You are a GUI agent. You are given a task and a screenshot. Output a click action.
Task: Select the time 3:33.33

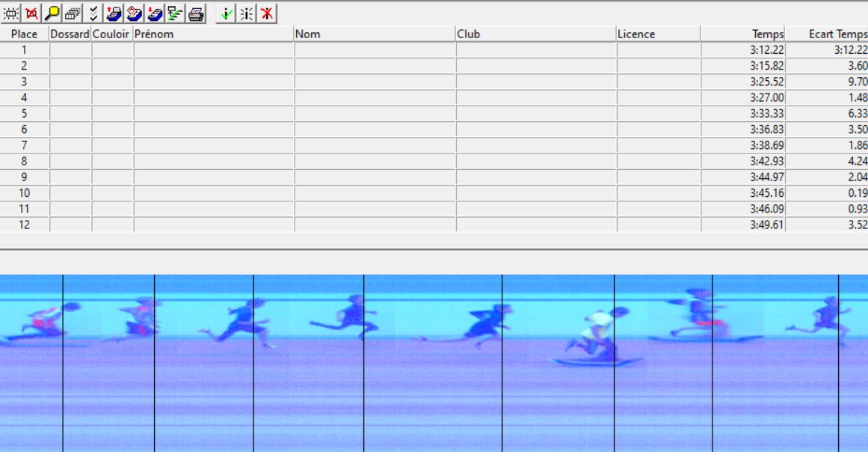pos(767,114)
